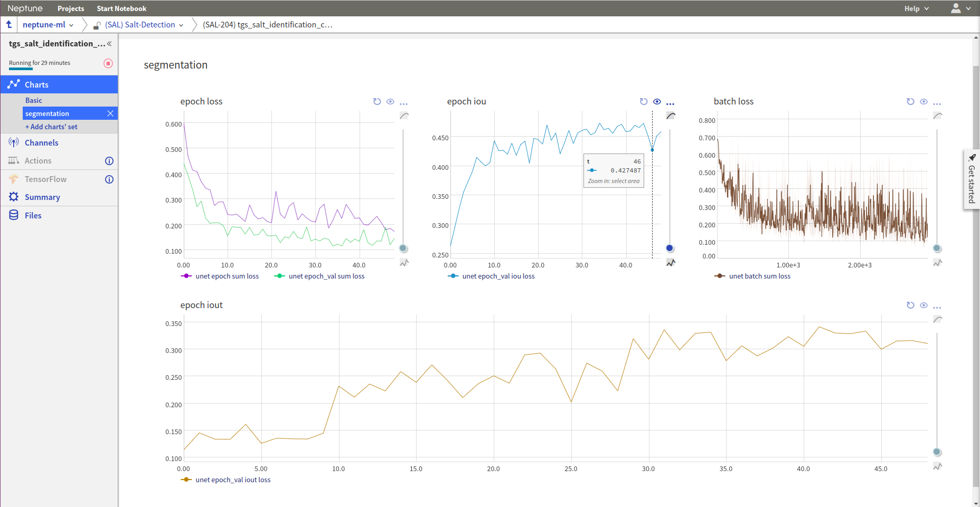Viewport: 980px width, 507px height.
Task: Toggle unet batch sum loss legend
Action: coord(753,276)
